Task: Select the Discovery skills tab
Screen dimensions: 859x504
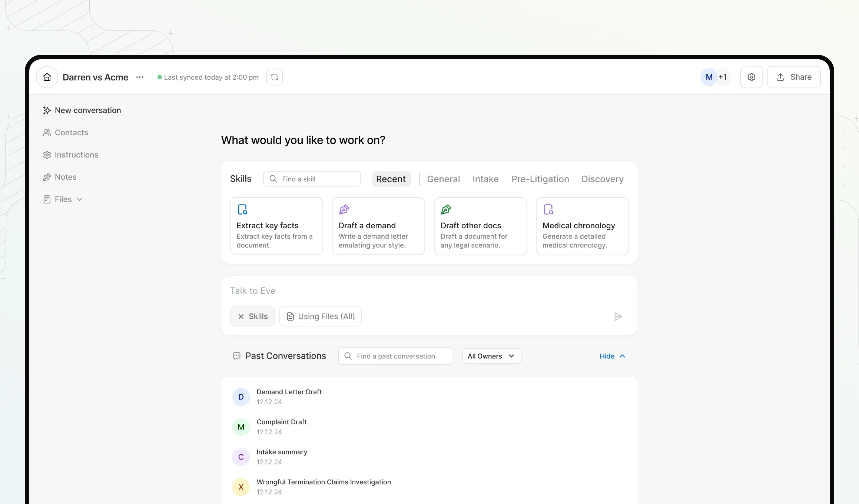Action: 602,179
